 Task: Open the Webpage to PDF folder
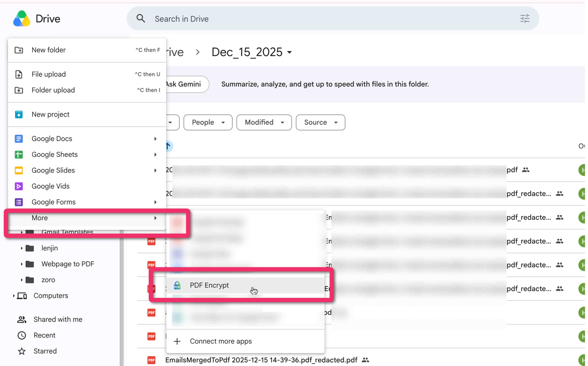(68, 264)
